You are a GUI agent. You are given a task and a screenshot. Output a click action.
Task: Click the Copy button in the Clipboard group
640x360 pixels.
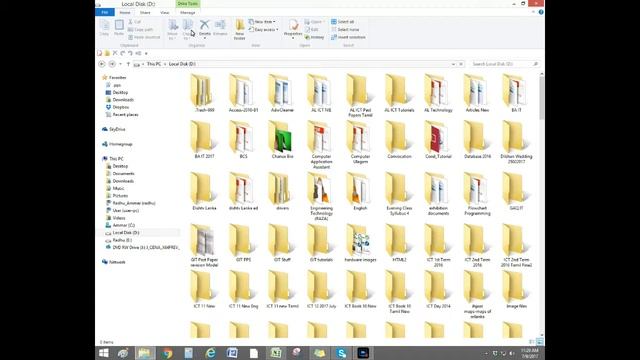point(104,28)
